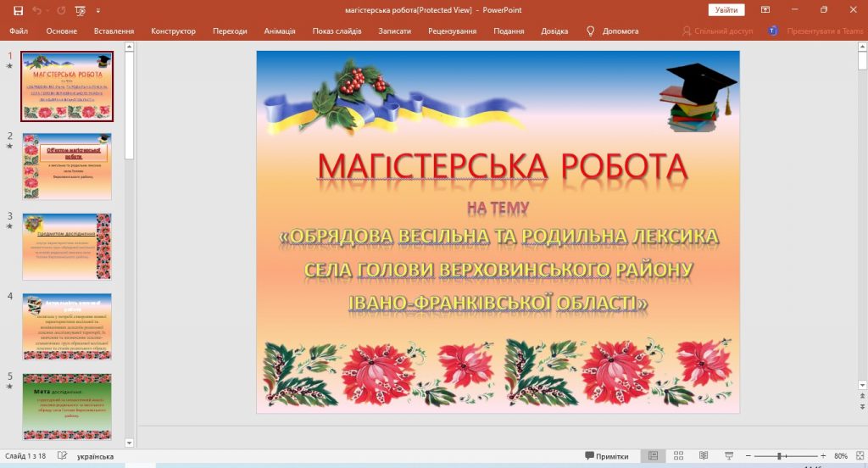
Task: Start Slide Show from status bar icon
Action: coord(729,456)
